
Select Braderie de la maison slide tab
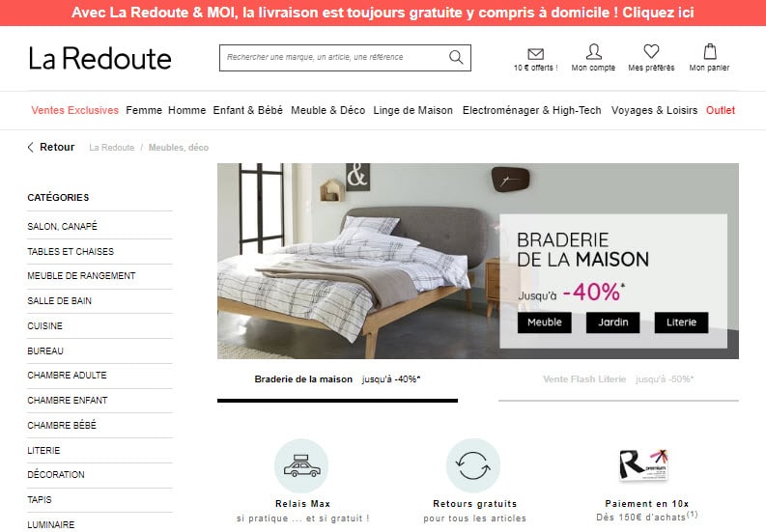tap(337, 379)
